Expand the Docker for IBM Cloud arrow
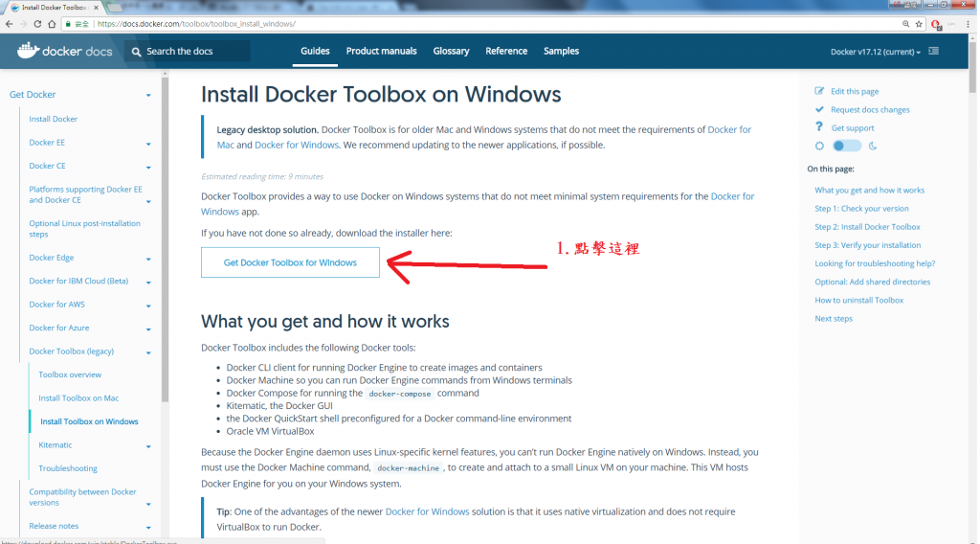Screen dimensions: 980x544 148,283
